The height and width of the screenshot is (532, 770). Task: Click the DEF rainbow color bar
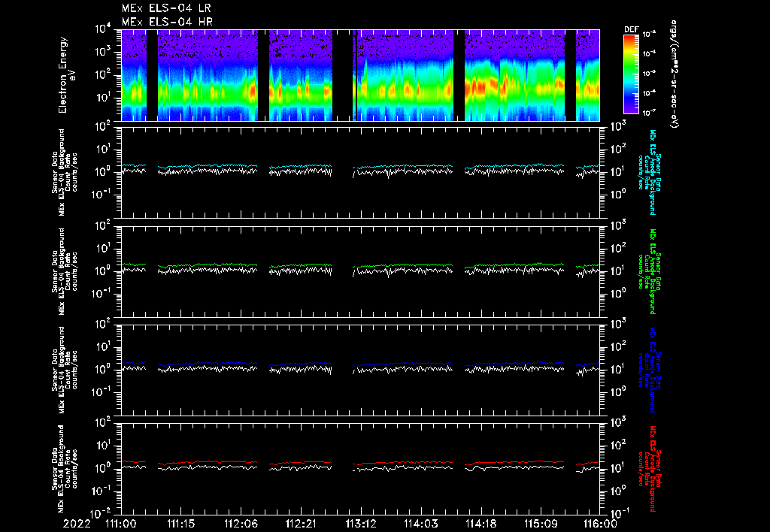(631, 74)
